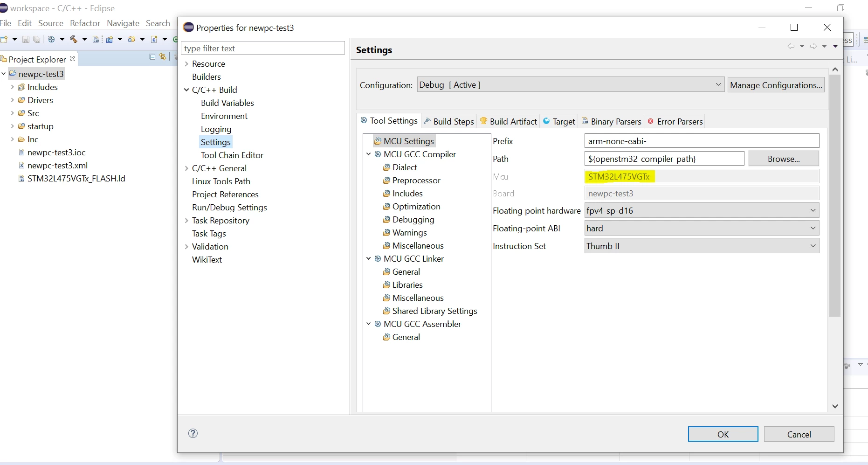Click the help question mark icon
The image size is (868, 465).
[193, 433]
